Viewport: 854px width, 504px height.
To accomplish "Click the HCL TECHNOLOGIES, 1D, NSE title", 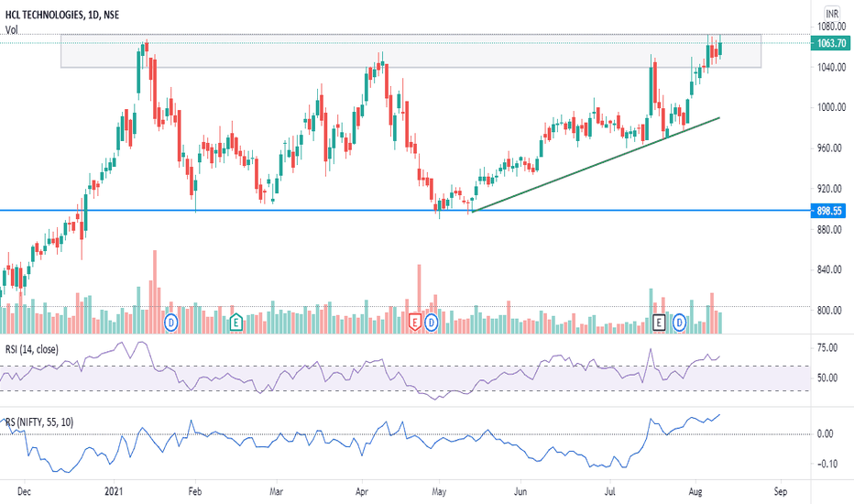I will click(x=62, y=15).
